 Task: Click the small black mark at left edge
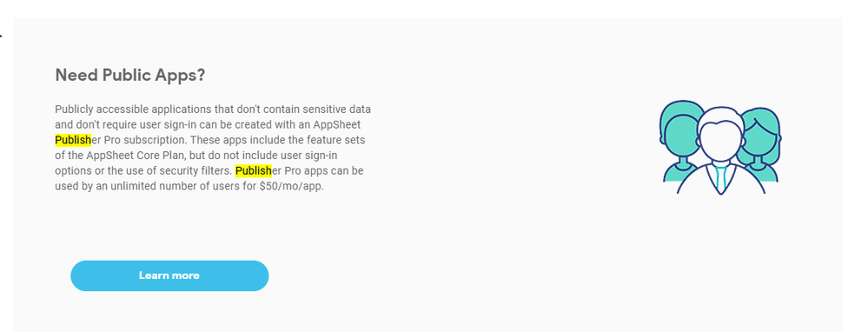click(1, 35)
